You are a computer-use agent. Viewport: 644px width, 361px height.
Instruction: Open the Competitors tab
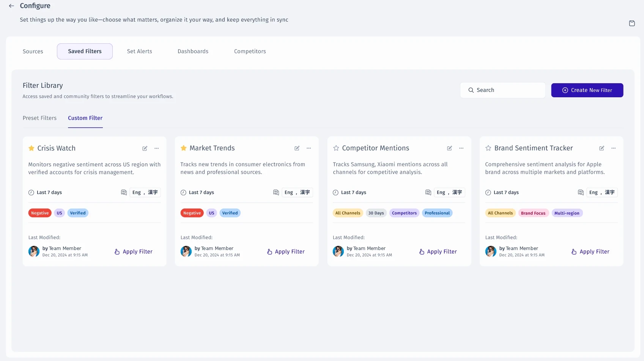[x=250, y=51]
